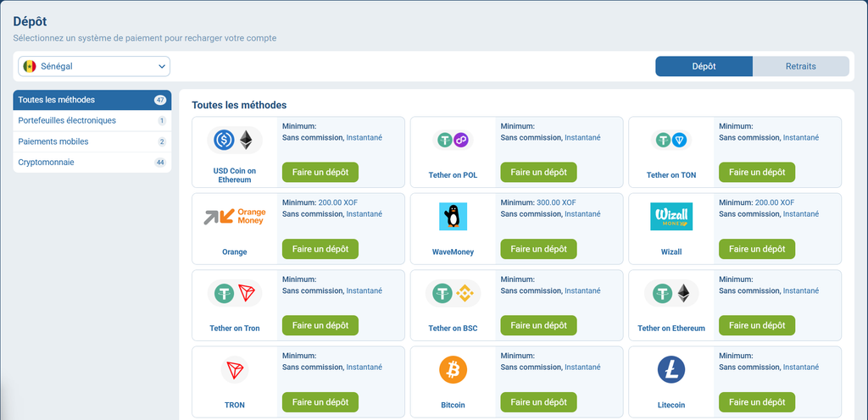
Task: Select Portefeuilles électroniques category
Action: 92,120
